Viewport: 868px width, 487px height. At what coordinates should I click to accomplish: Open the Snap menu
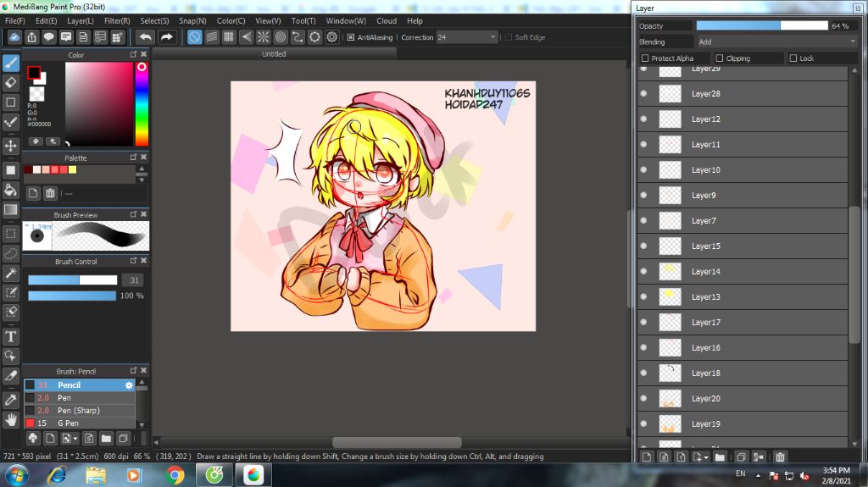(192, 20)
